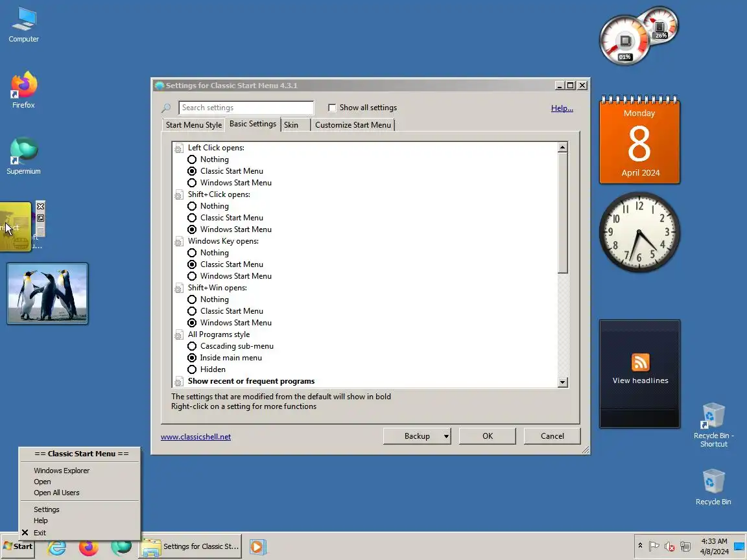
Task: Click the Start button
Action: (x=18, y=546)
